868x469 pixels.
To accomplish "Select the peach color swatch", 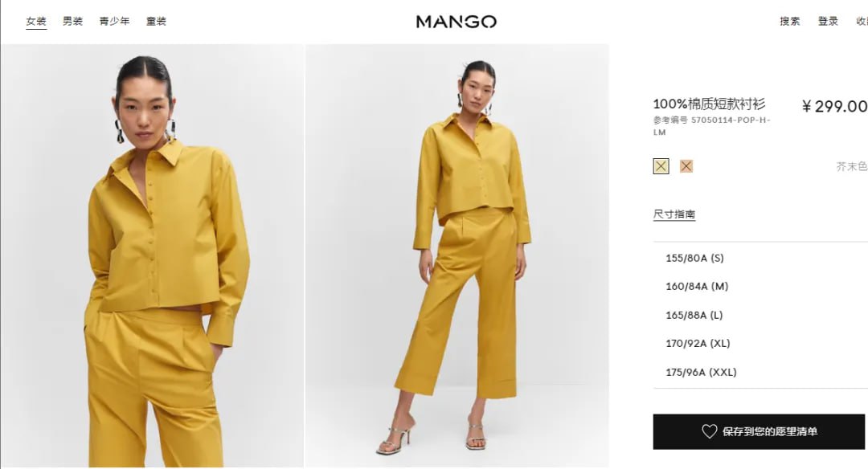I will (686, 166).
